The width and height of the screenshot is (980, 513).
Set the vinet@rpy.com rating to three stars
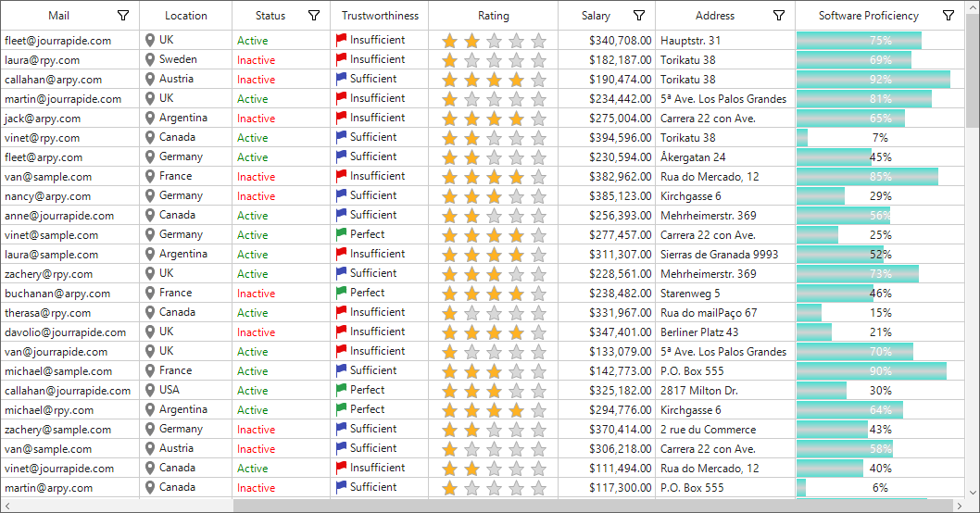tap(494, 138)
